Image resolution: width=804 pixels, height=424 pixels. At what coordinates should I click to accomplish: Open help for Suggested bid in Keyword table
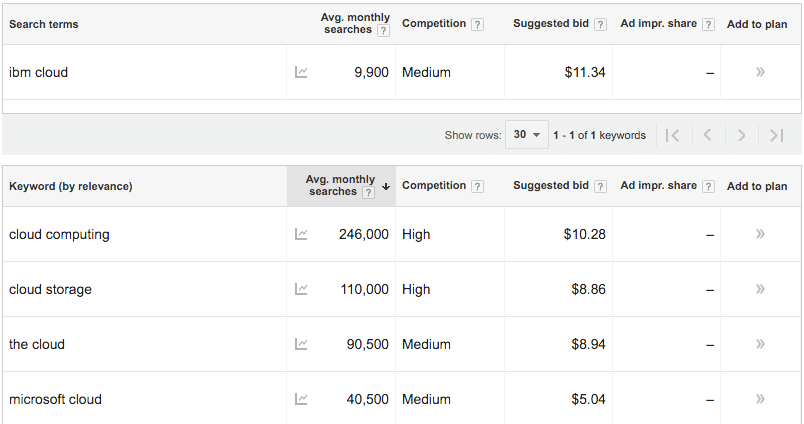[600, 186]
